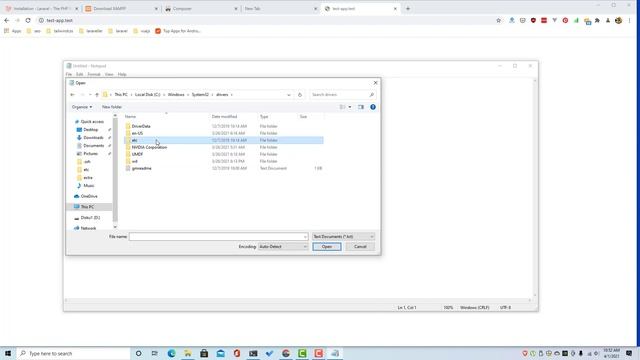Select OneDrive in the navigation pane

point(89,196)
